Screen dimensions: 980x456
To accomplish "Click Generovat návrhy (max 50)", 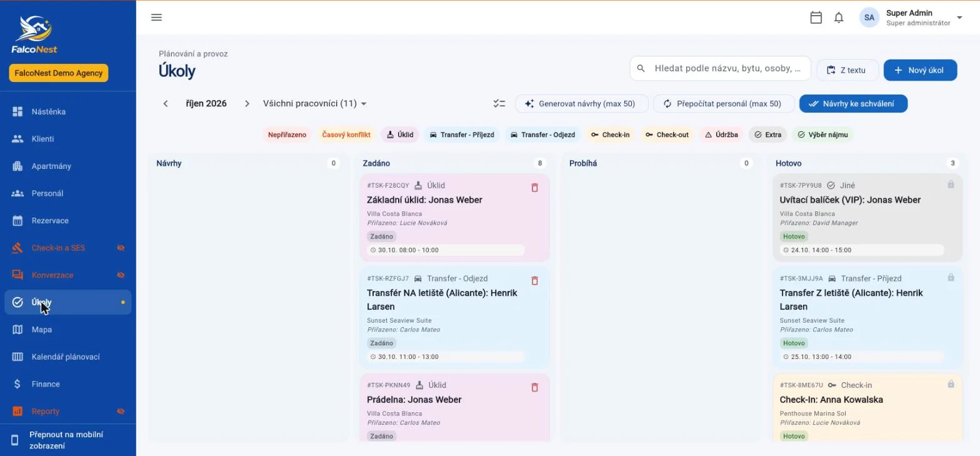I will click(x=581, y=104).
